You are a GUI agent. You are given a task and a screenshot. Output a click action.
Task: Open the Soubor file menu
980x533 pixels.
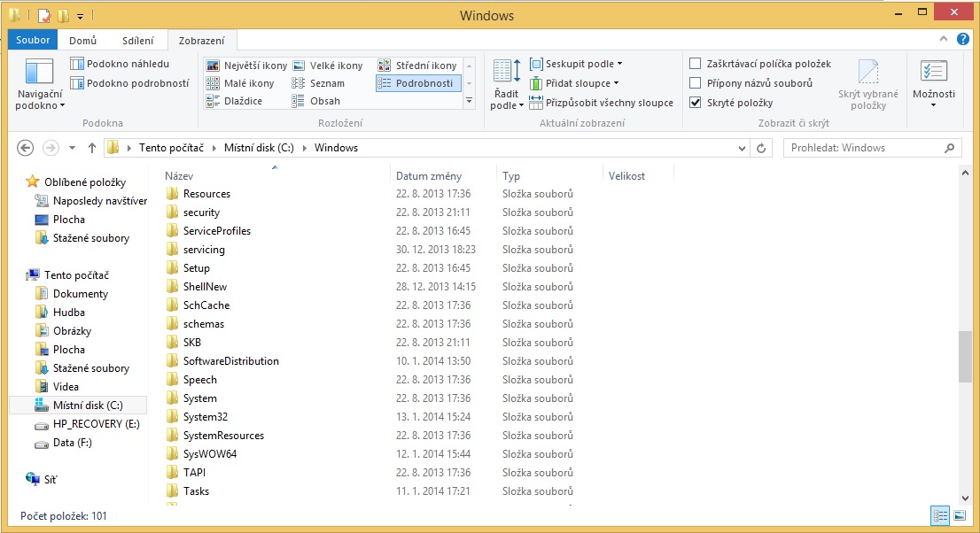[x=33, y=40]
